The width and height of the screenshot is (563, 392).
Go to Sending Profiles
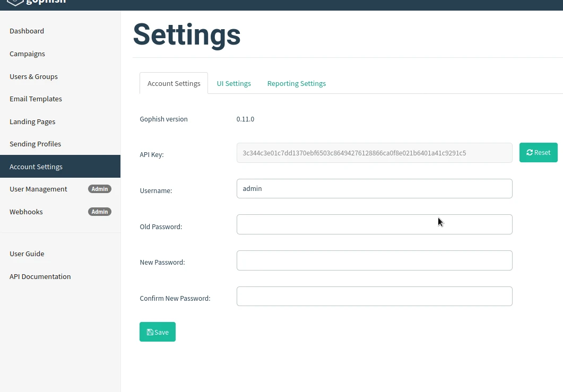tap(35, 144)
